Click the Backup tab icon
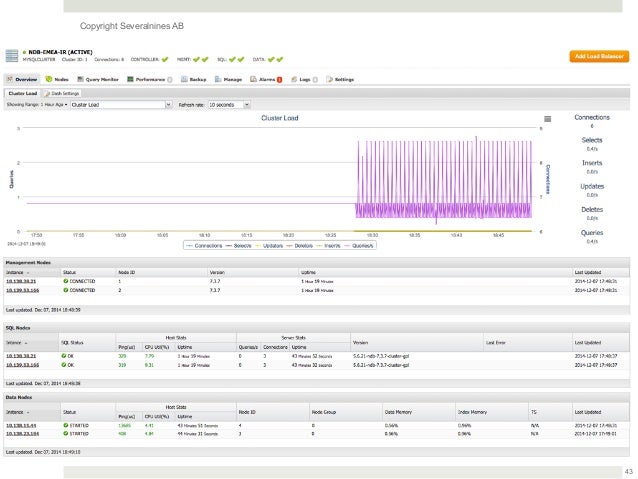638x479 pixels. click(184, 78)
